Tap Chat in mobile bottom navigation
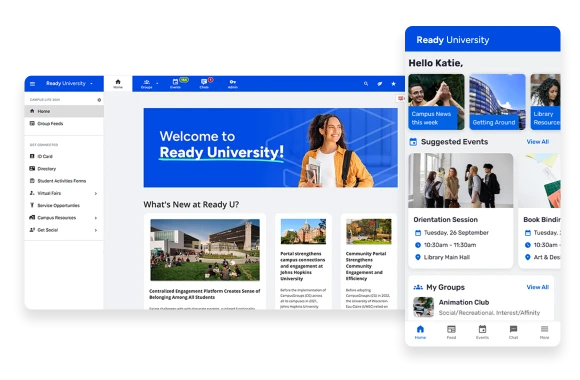This screenshot has height=380, width=580. click(x=513, y=332)
